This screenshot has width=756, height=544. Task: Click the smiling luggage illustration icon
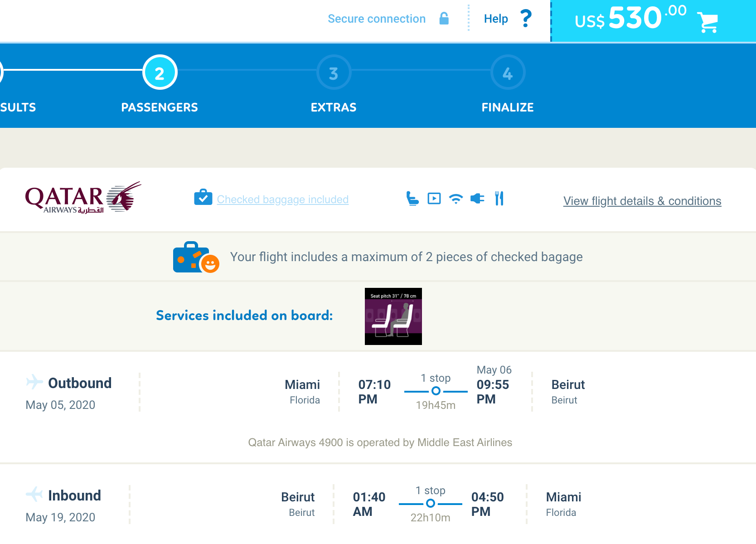[x=196, y=257]
